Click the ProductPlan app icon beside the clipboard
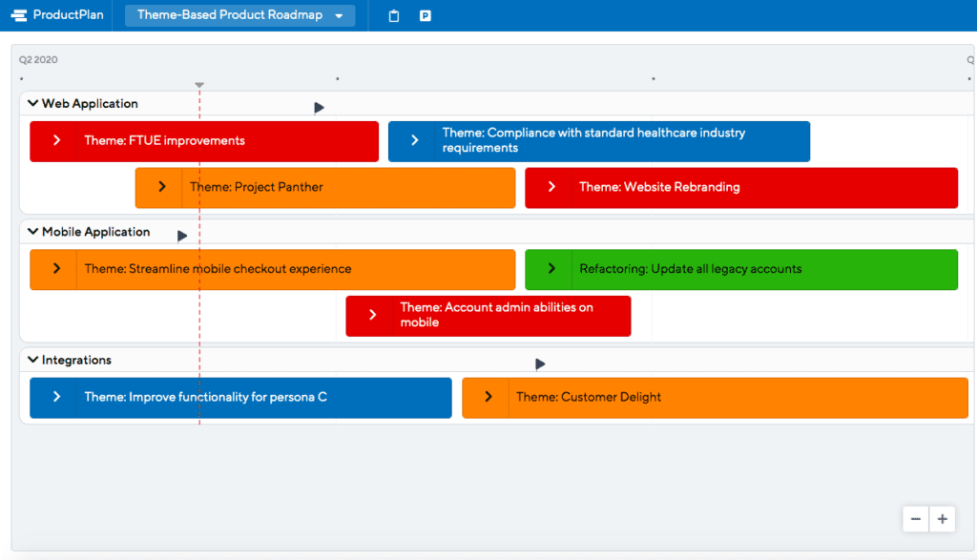This screenshot has height=560, width=977. pos(425,15)
